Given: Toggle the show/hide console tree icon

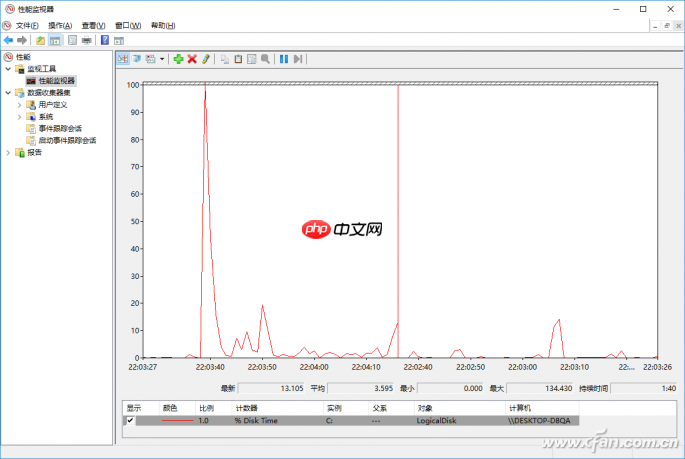Looking at the screenshot, I should pyautogui.click(x=55, y=40).
